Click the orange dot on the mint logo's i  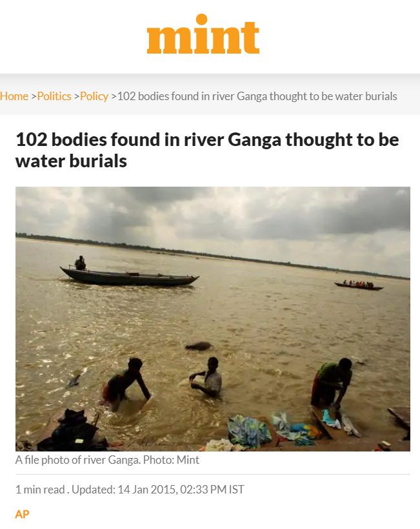pos(201,19)
